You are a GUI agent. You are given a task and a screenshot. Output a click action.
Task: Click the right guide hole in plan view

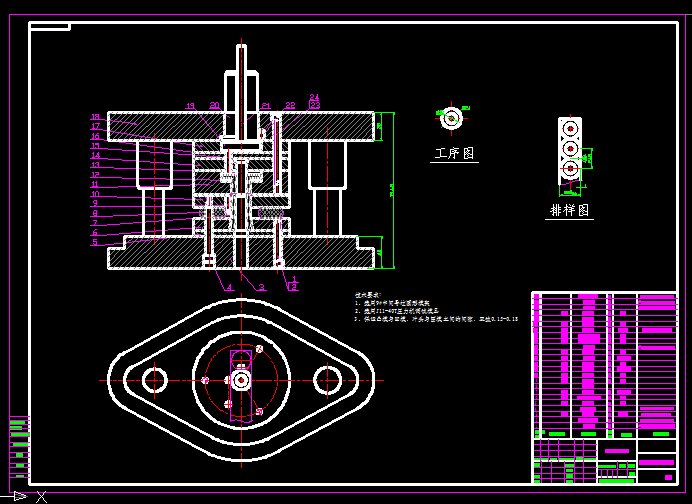(327, 380)
